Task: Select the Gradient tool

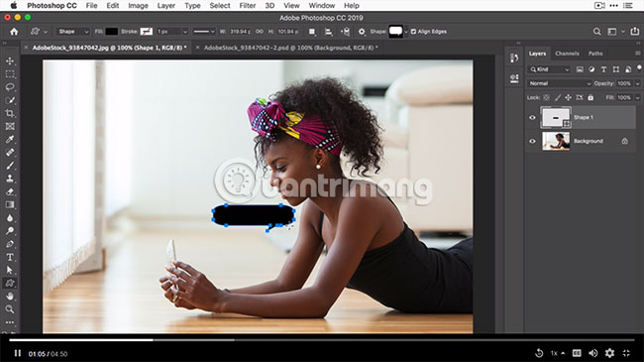Action: [x=10, y=204]
